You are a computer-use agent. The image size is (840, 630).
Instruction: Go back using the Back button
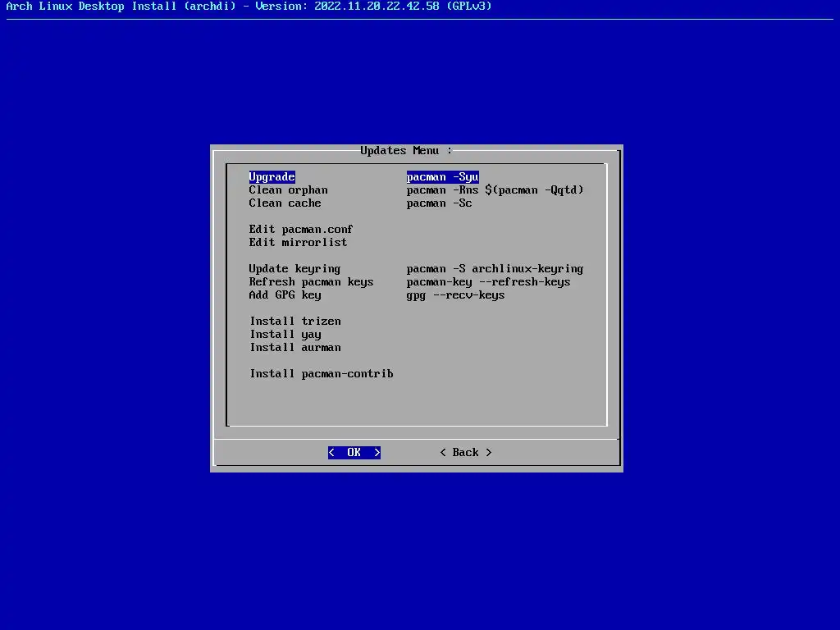coord(466,452)
